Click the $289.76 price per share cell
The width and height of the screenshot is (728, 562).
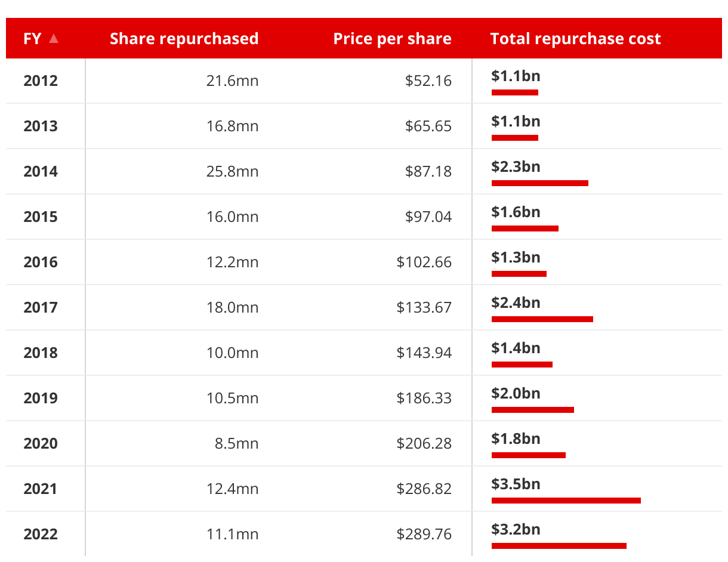point(424,534)
